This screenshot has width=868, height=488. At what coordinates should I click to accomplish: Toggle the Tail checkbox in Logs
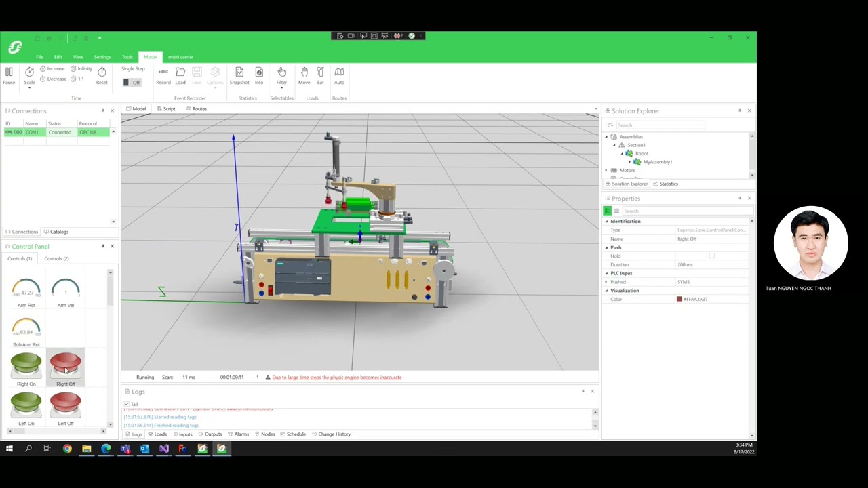tap(127, 404)
